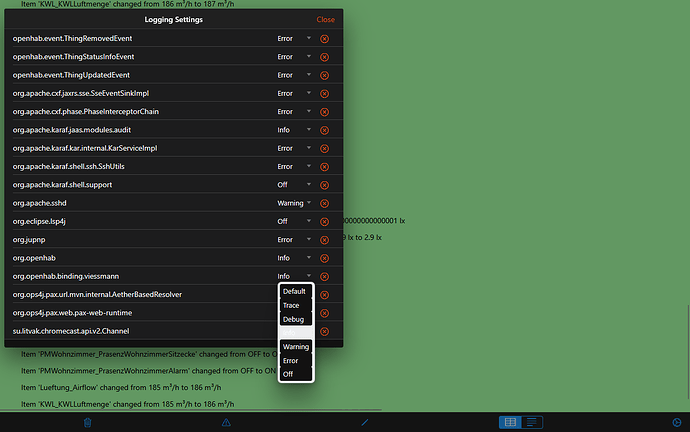Image resolution: width=690 pixels, height=432 pixels.
Task: Open level dropdown for KarServiceImpl
Action: click(294, 148)
